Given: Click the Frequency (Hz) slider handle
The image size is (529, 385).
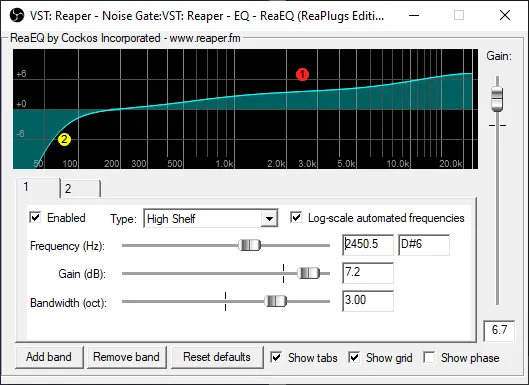Looking at the screenshot, I should tap(249, 245).
